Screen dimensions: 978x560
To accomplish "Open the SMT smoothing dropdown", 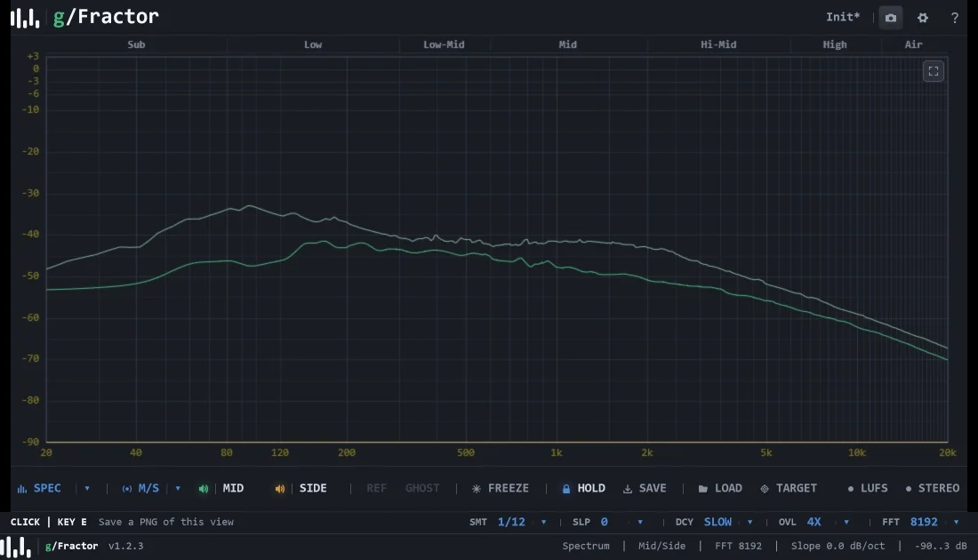I will coord(543,522).
